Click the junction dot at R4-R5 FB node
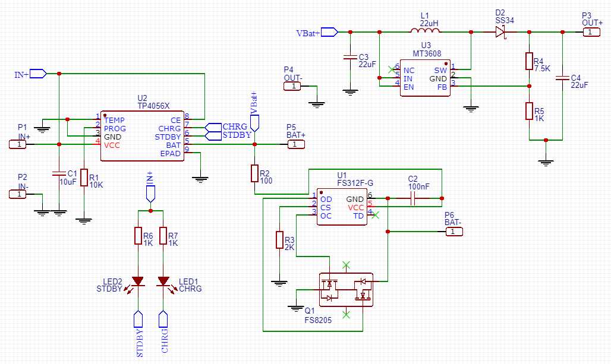 [x=529, y=86]
